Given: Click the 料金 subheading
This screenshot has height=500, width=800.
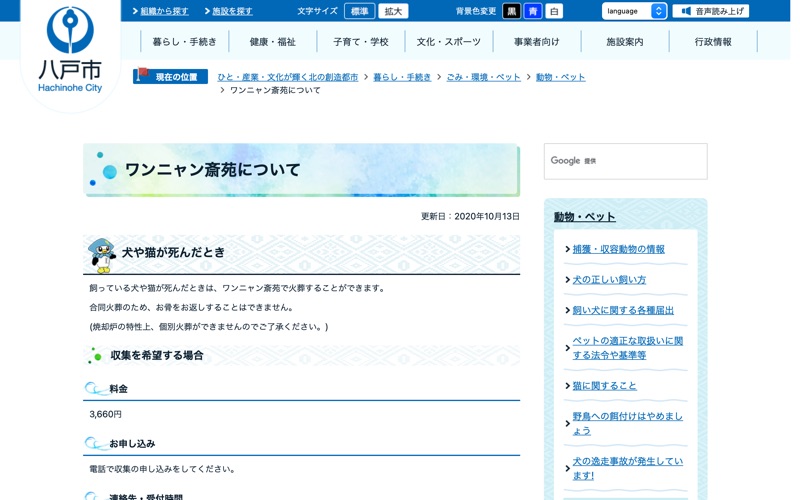Looking at the screenshot, I should point(118,389).
